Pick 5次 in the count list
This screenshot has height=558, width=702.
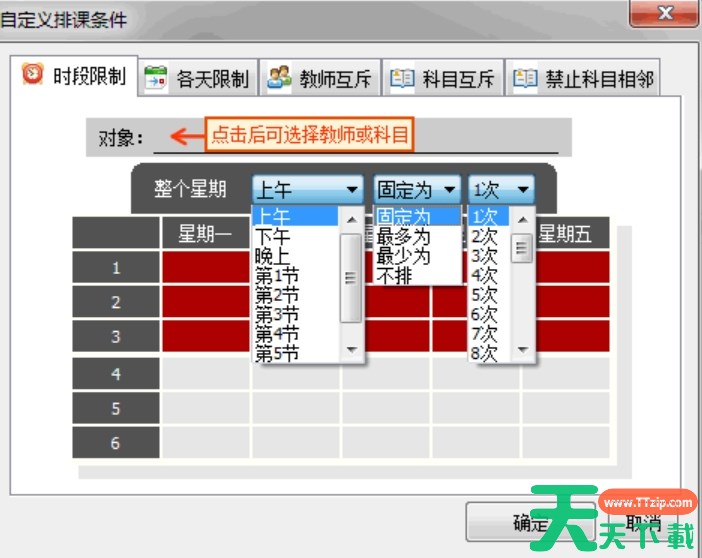pos(489,295)
